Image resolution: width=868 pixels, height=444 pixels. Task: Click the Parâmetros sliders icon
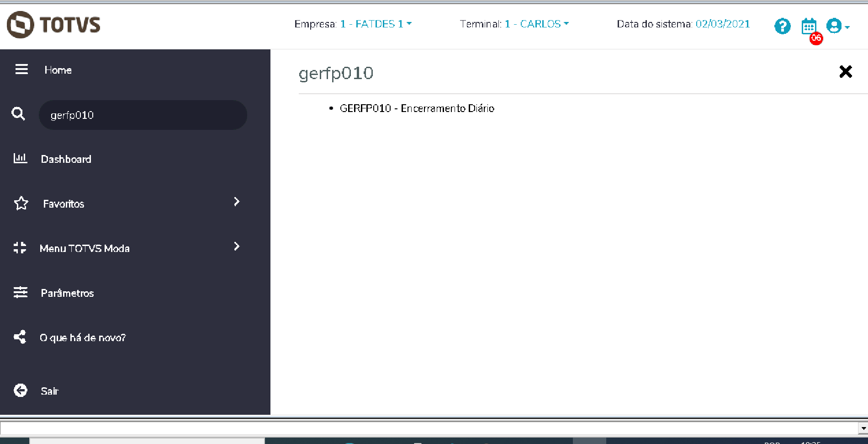click(x=21, y=292)
